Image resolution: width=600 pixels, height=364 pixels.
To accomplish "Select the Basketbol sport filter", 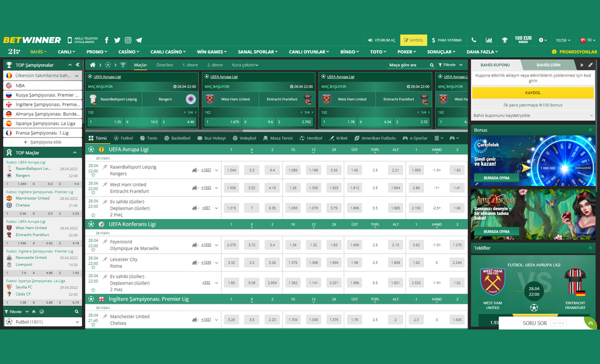I will point(176,138).
